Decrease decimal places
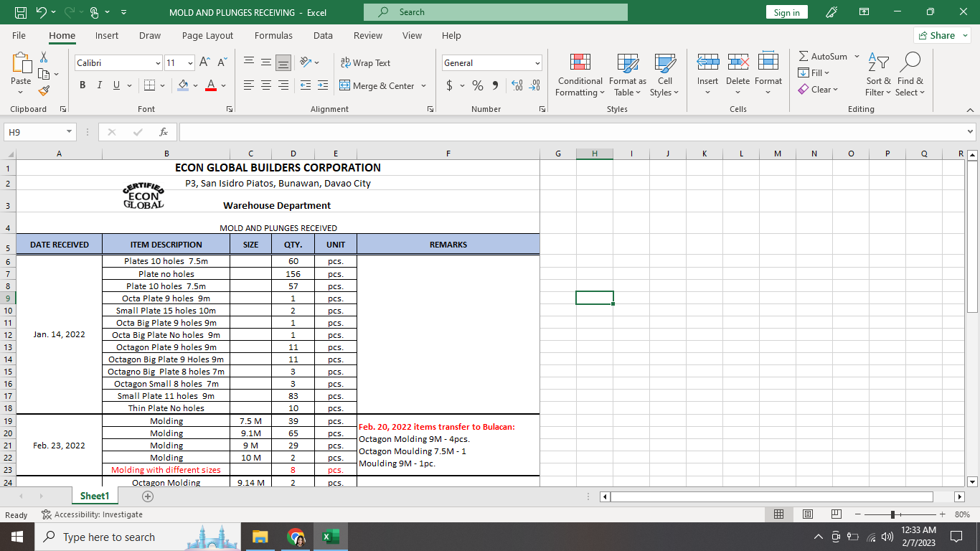980x551 pixels. [534, 85]
